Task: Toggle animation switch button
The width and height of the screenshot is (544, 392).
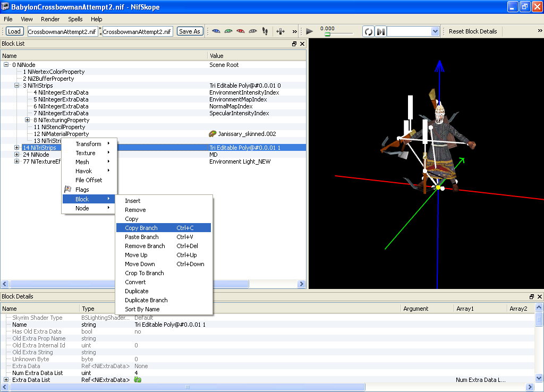Action: [x=380, y=31]
